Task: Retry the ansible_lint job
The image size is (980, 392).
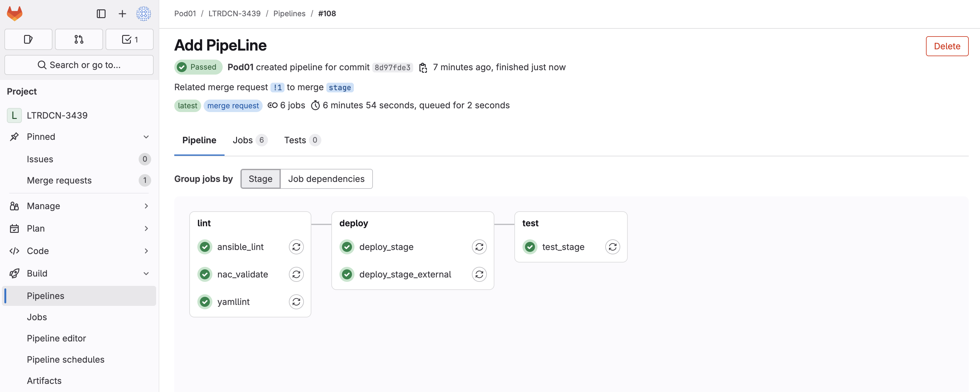Action: pos(296,247)
